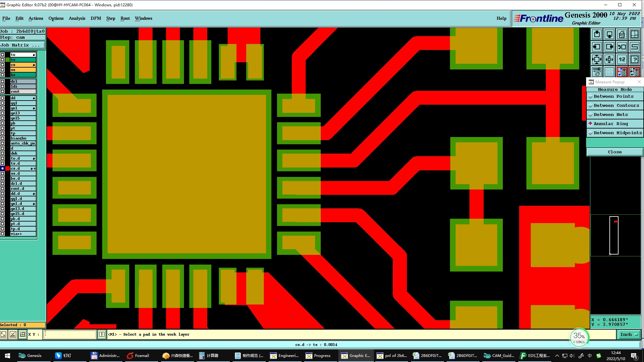
Task: Click the X Y coordinate input field
Action: click(69, 334)
